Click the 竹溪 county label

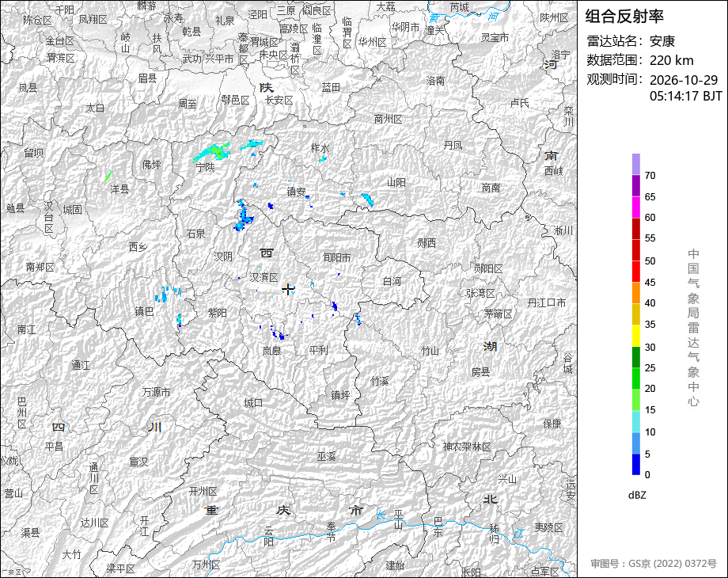(x=380, y=381)
